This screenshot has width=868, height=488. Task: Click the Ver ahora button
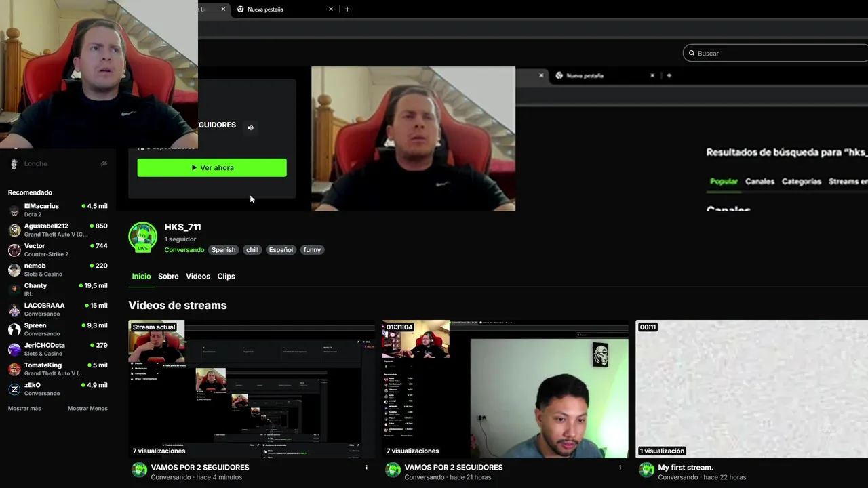point(212,167)
